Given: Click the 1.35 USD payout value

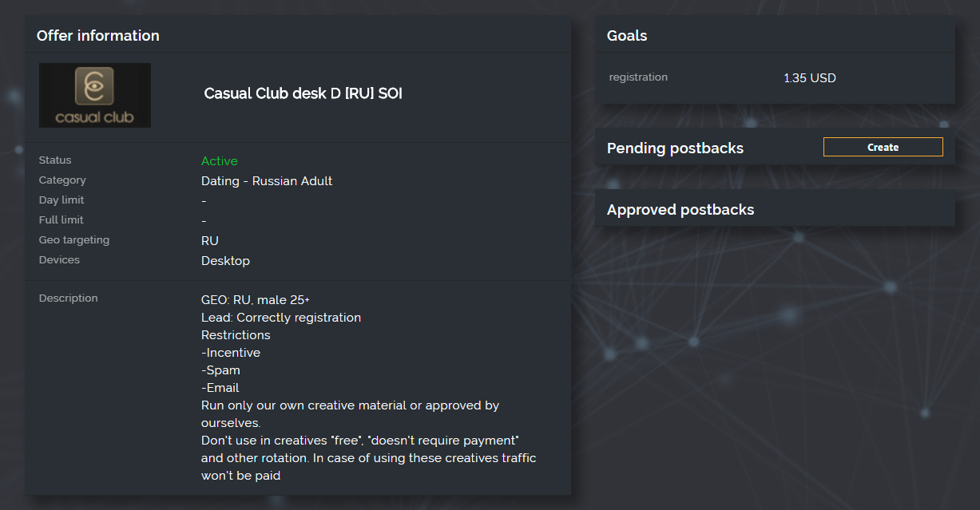Looking at the screenshot, I should point(810,78).
